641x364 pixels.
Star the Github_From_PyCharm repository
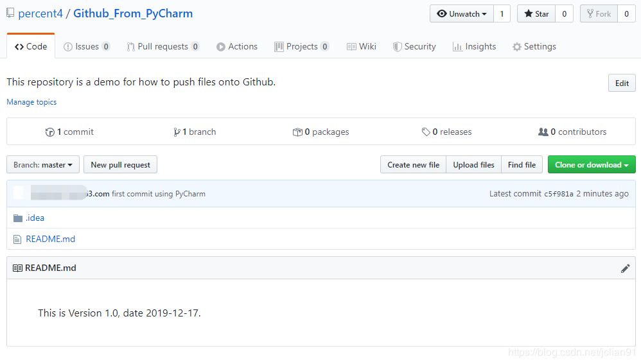pos(536,14)
